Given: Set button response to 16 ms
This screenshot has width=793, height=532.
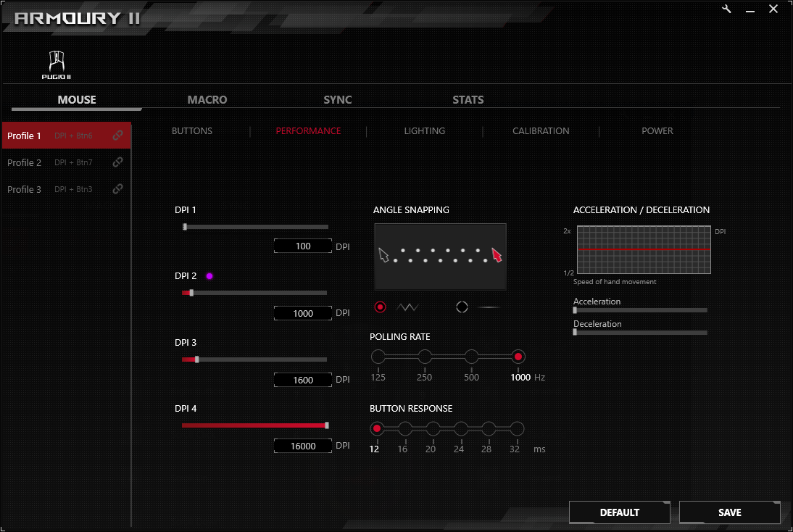Looking at the screenshot, I should tap(405, 429).
